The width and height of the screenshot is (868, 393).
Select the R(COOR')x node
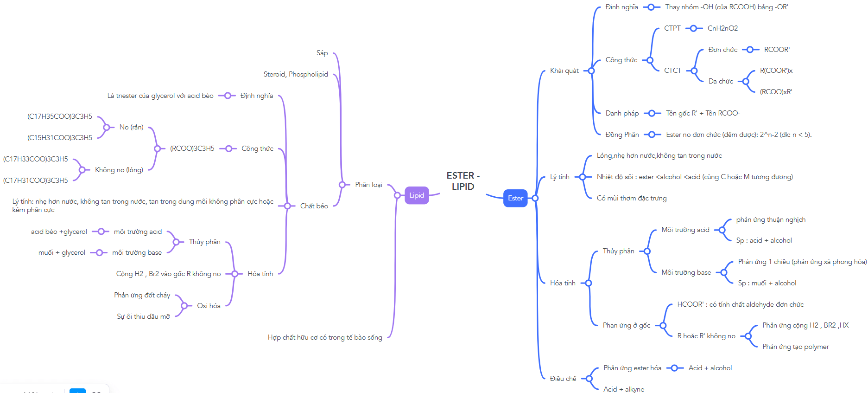[776, 71]
